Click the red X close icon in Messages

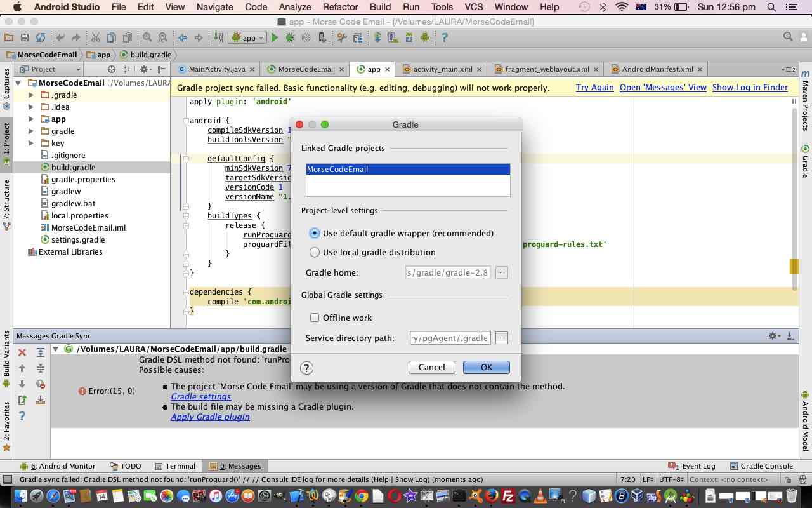(x=22, y=352)
